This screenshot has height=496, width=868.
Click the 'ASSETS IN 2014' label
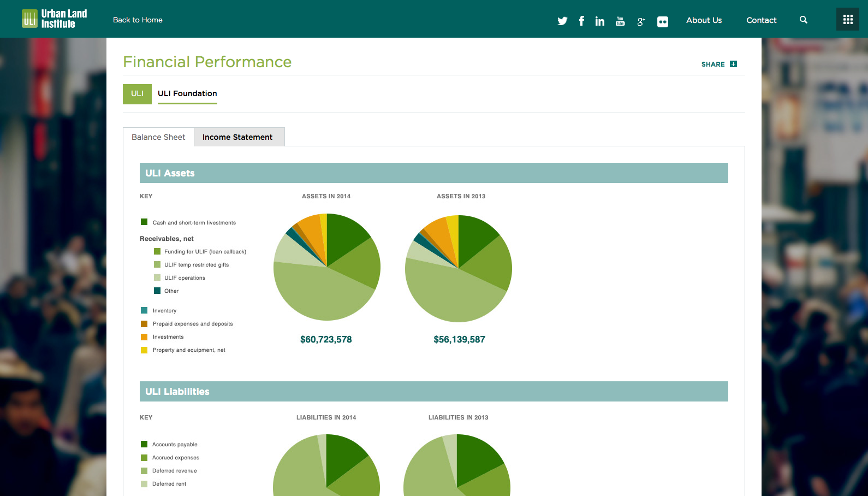326,196
